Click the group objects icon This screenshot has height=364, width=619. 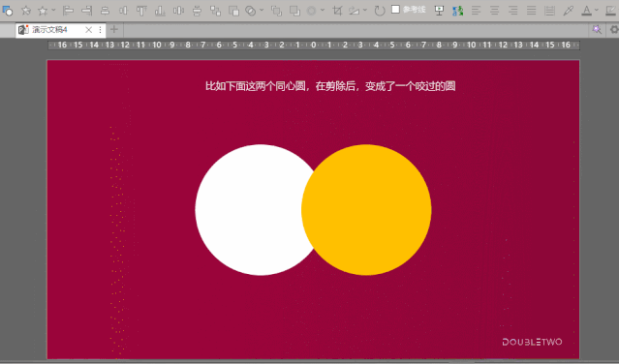[x=216, y=11]
